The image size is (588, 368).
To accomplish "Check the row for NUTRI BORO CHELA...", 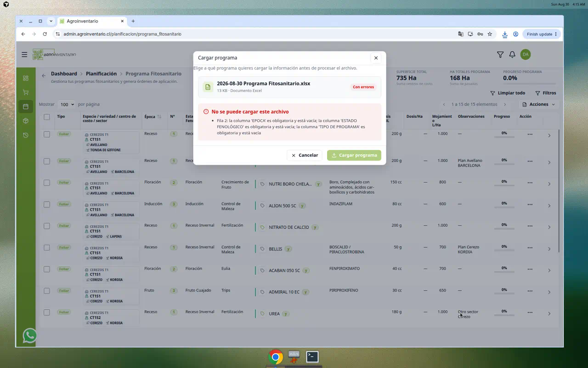I will pyautogui.click(x=47, y=183).
